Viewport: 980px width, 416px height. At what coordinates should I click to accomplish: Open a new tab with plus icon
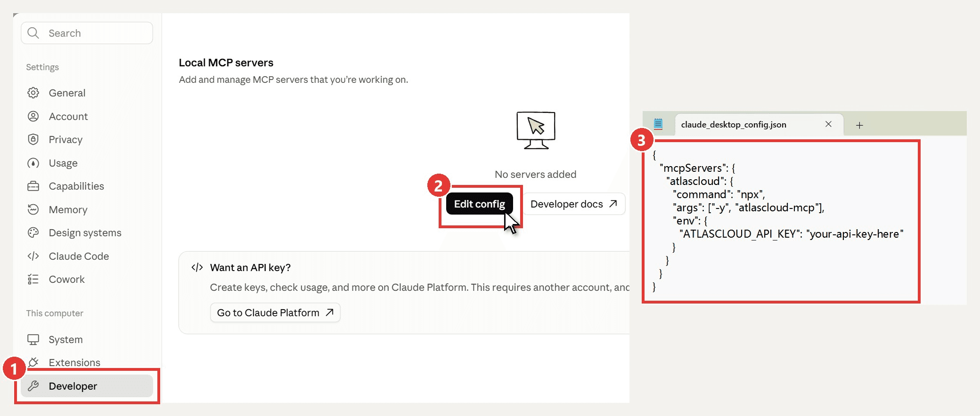point(859,125)
